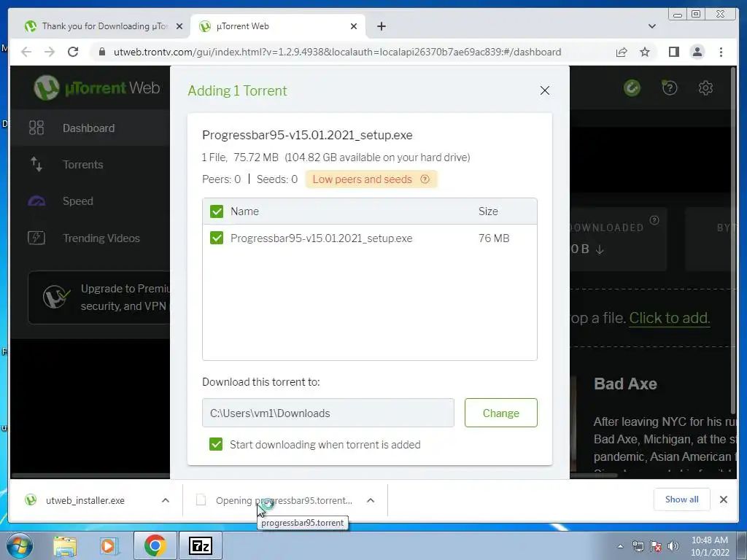Click Chrome icon in taskbar
The width and height of the screenshot is (747, 560).
tap(155, 545)
